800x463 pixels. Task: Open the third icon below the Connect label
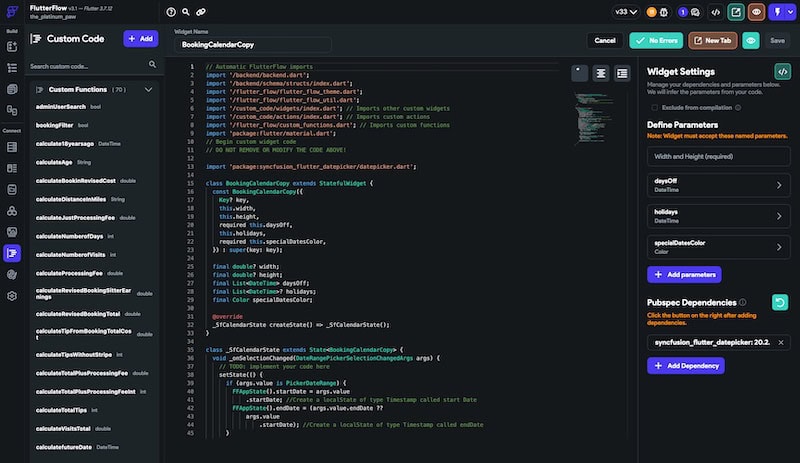[12, 189]
